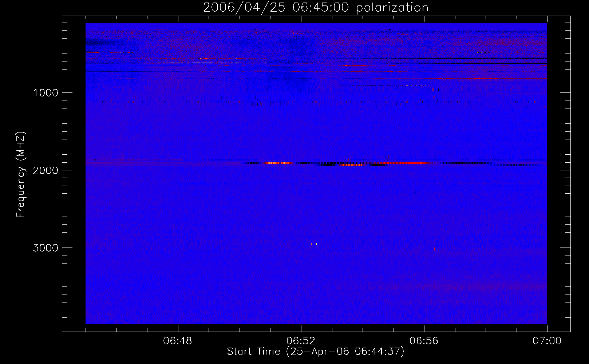Click the '1000' frequency tick label
The width and height of the screenshot is (589, 364).
click(x=46, y=93)
